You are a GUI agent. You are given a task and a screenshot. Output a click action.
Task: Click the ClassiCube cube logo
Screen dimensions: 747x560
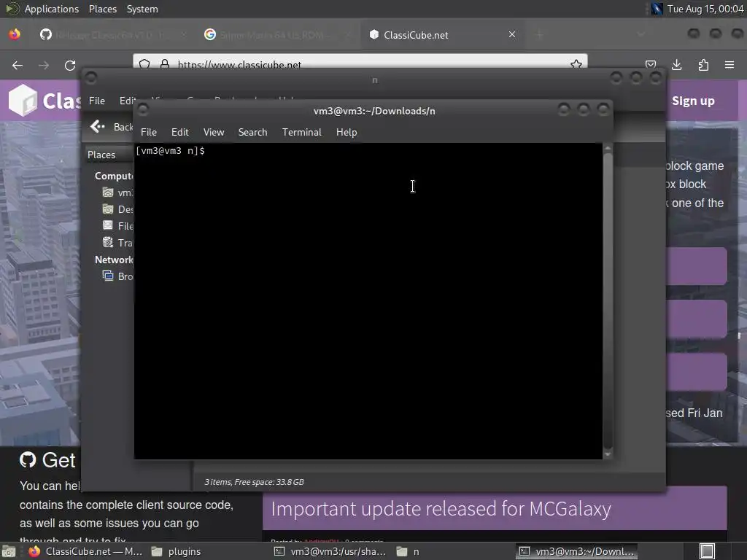(23, 101)
